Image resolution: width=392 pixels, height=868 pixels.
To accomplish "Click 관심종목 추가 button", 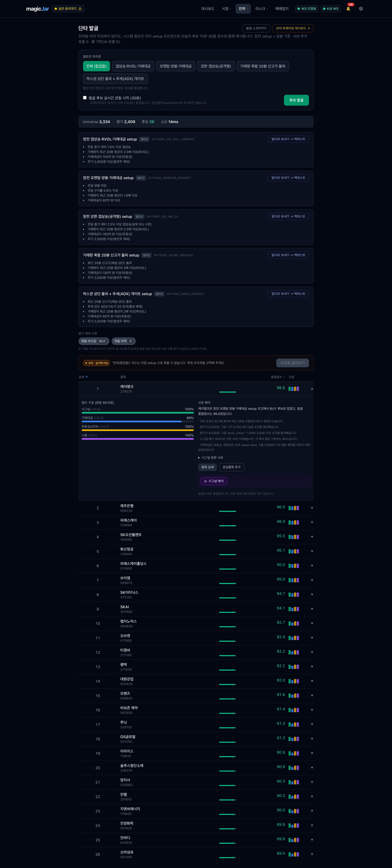I will tap(232, 467).
